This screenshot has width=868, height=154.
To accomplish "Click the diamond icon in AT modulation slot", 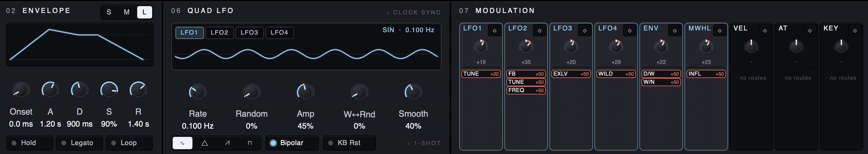I will pyautogui.click(x=810, y=30).
